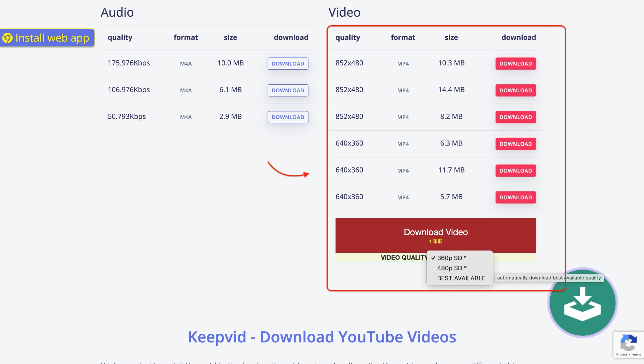Select 480p SD quality option

pos(459,268)
